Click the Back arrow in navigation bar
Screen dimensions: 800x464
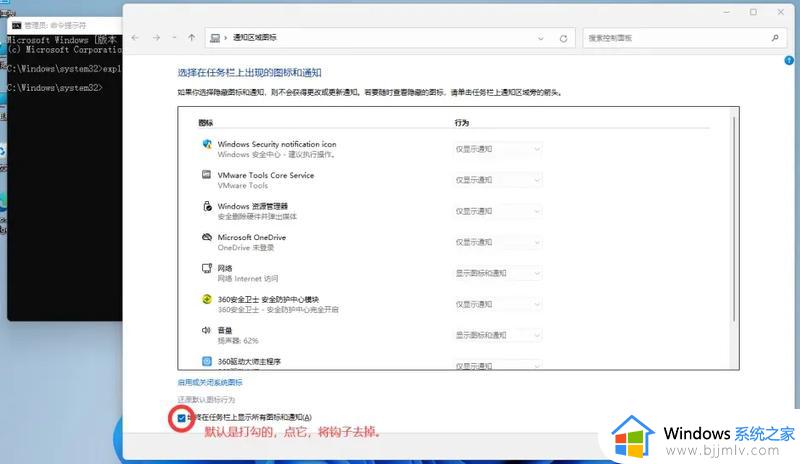coord(135,38)
